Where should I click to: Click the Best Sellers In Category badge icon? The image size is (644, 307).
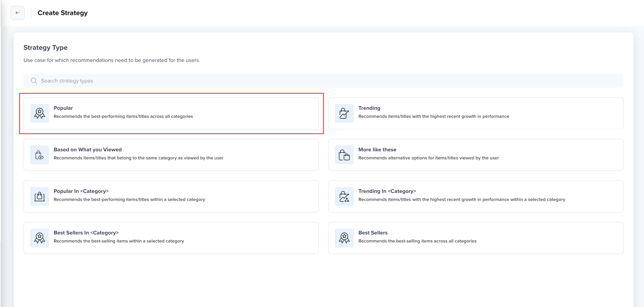tap(40, 238)
